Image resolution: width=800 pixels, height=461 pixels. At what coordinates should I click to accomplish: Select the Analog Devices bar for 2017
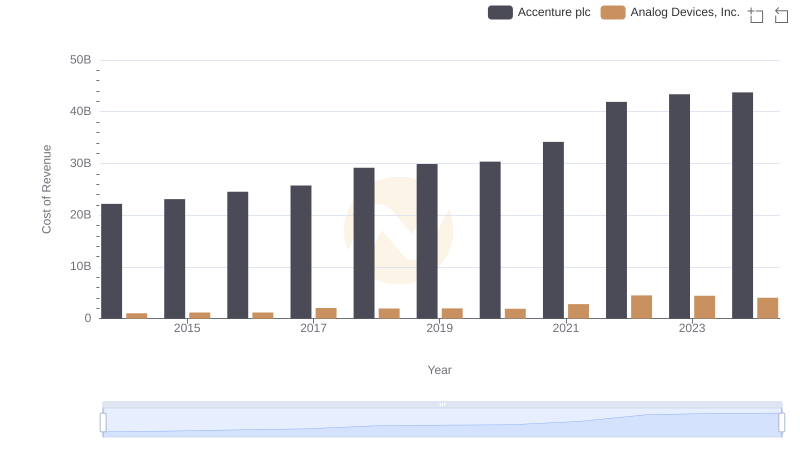click(x=326, y=313)
